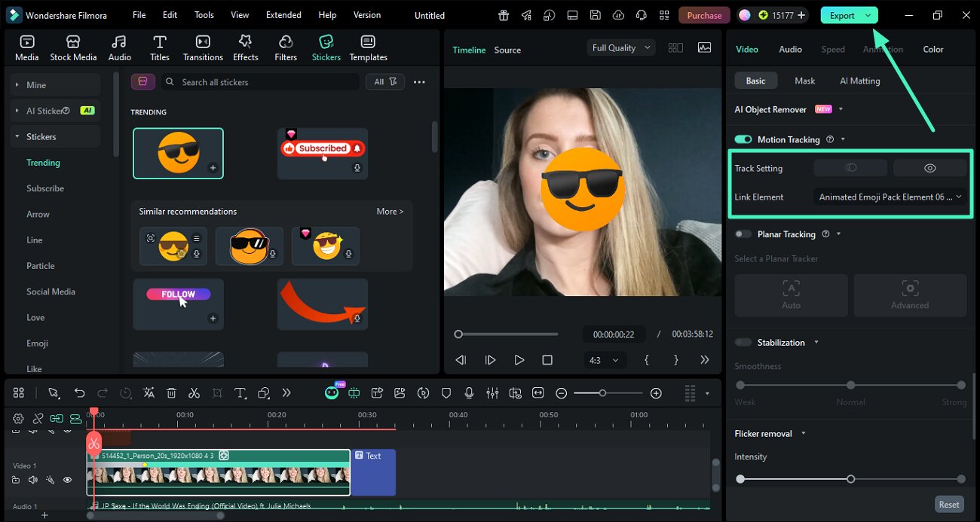The height and width of the screenshot is (522, 980).
Task: Open the Link Element dropdown
Action: [890, 197]
